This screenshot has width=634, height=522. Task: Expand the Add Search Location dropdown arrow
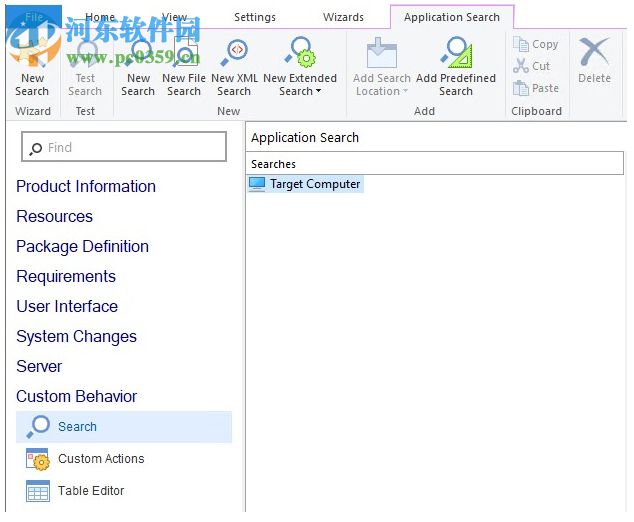coord(405,91)
